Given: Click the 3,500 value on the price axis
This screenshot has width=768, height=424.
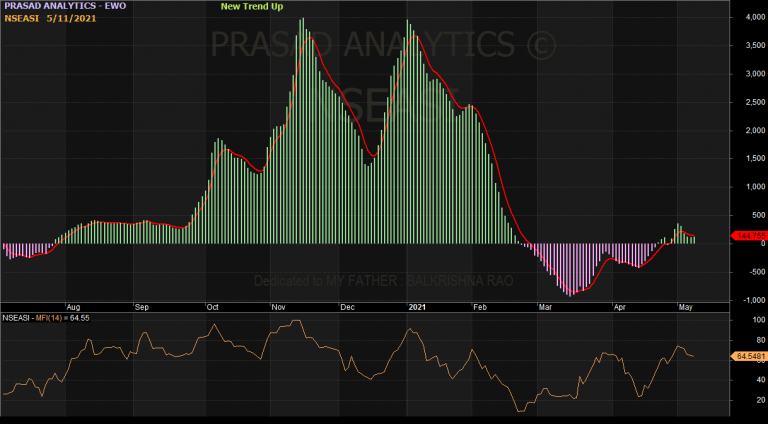Looking at the screenshot, I should tap(755, 46).
